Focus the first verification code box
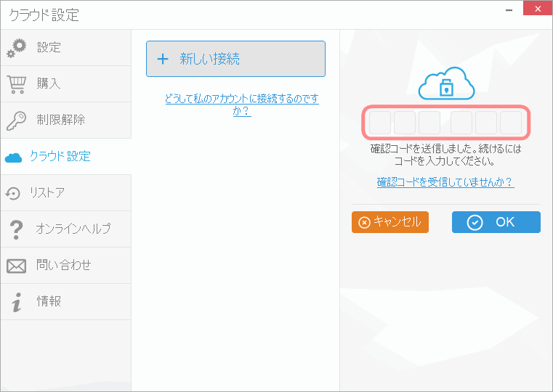 point(380,123)
